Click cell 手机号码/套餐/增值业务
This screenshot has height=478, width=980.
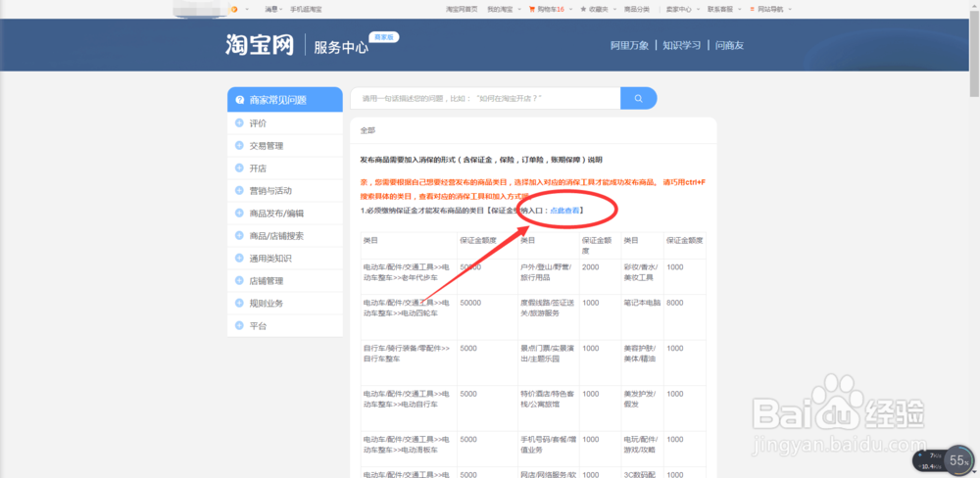548,450
